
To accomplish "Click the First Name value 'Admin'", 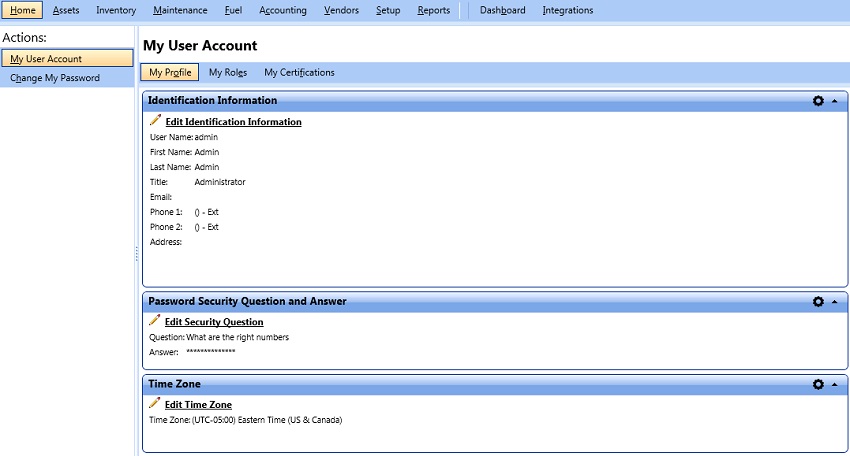I will [207, 152].
